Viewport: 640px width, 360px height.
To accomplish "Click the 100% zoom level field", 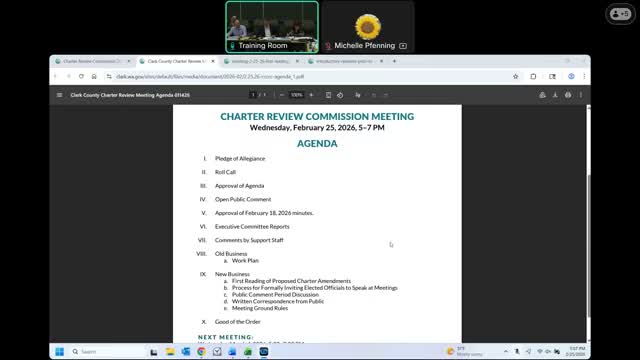I will [296, 95].
